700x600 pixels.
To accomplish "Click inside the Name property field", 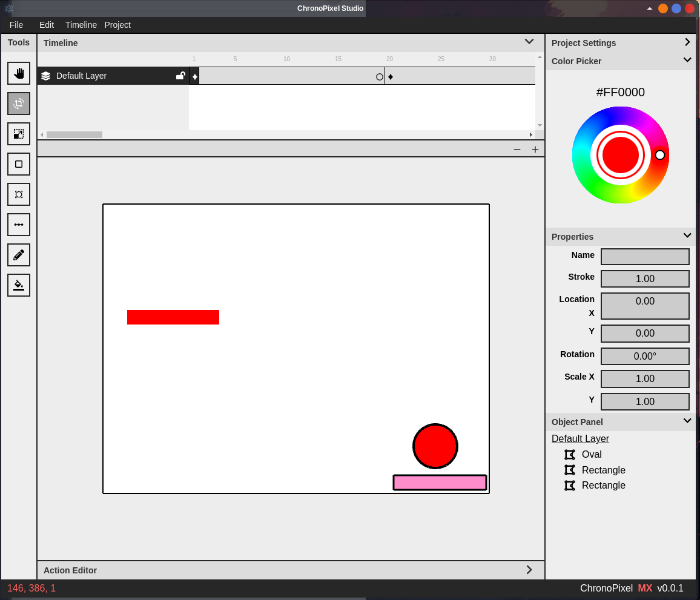I will point(645,256).
